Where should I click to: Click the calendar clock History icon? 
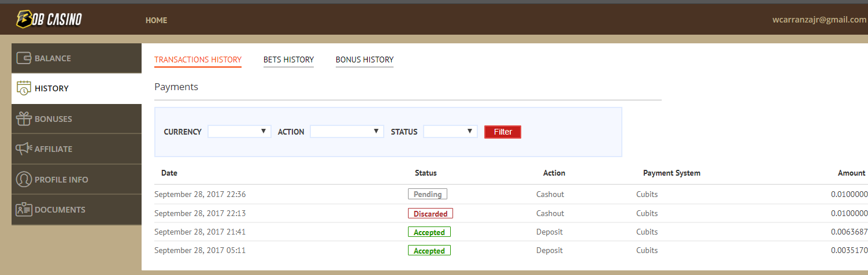(24, 88)
